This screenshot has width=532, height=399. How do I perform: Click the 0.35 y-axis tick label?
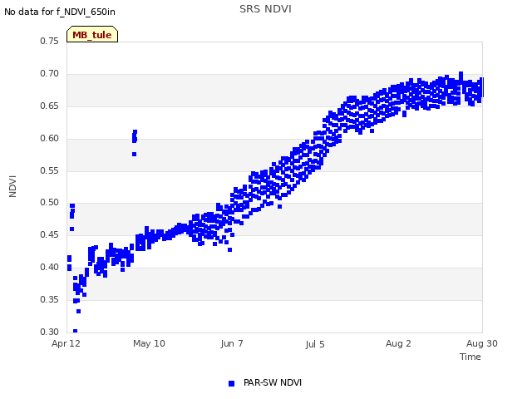50,299
